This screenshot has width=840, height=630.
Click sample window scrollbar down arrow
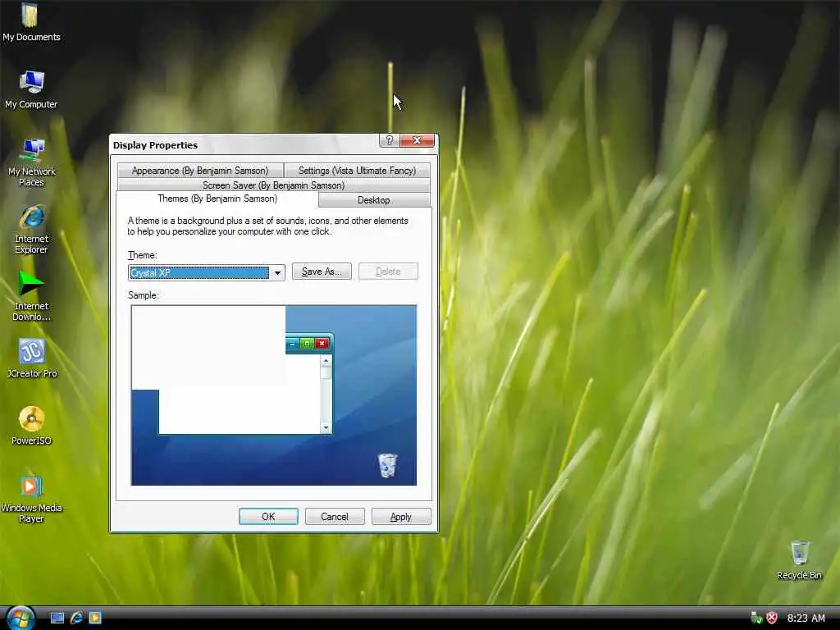[x=326, y=427]
